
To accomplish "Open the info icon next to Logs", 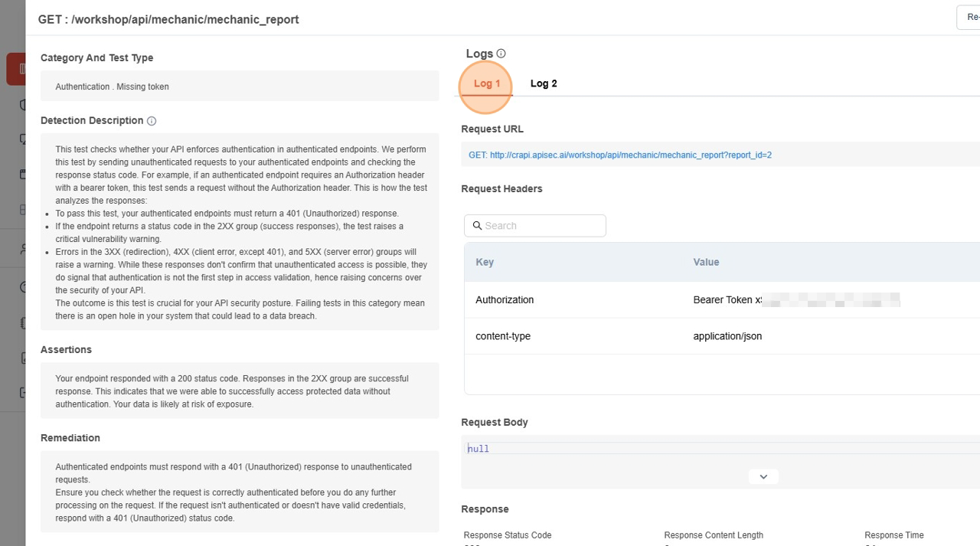I will 501,54.
